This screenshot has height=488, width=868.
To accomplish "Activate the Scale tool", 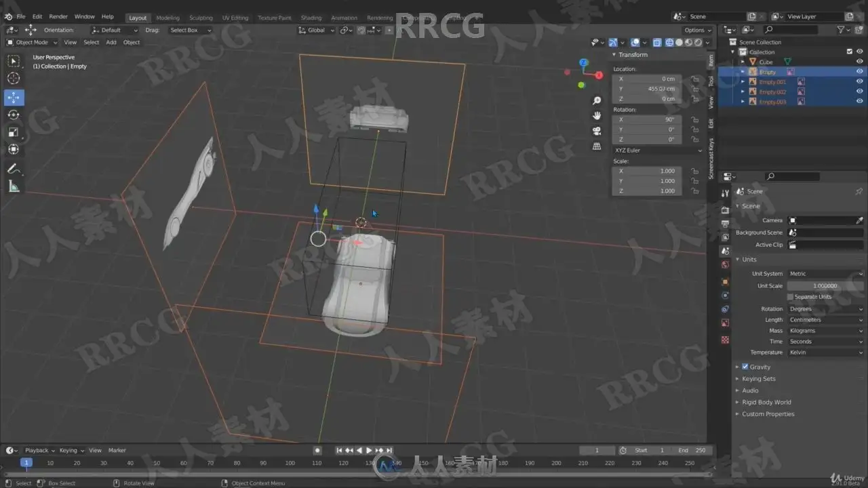I will pyautogui.click(x=14, y=132).
